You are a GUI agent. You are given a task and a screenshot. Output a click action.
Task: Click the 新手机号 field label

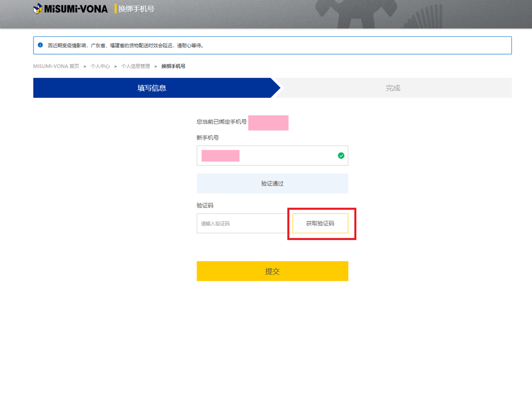pos(208,138)
